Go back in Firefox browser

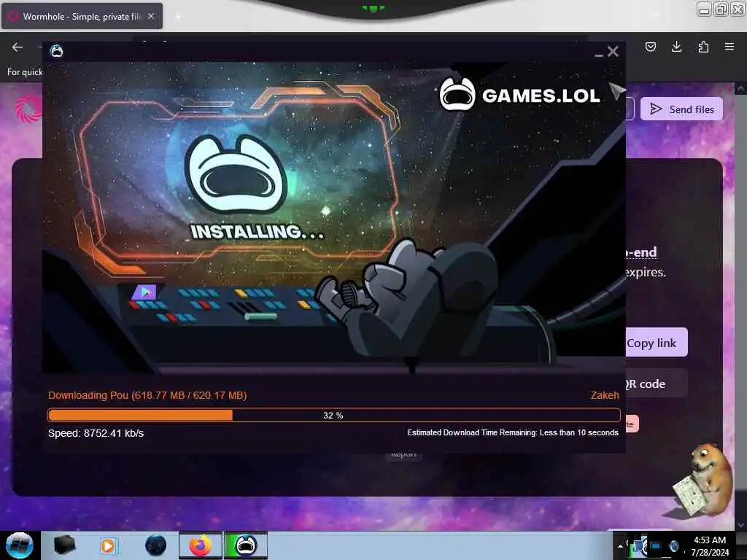tap(18, 47)
